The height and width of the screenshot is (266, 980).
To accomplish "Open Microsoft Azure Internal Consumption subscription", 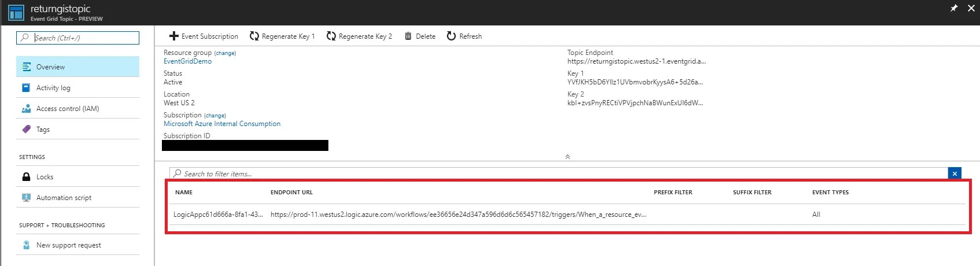I will coord(222,124).
